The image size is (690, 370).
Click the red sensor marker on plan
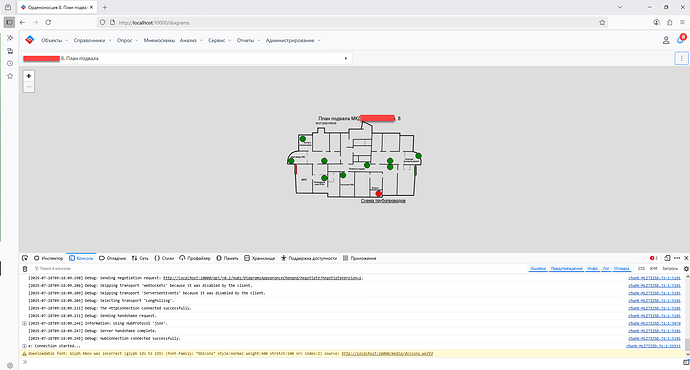coord(378,194)
